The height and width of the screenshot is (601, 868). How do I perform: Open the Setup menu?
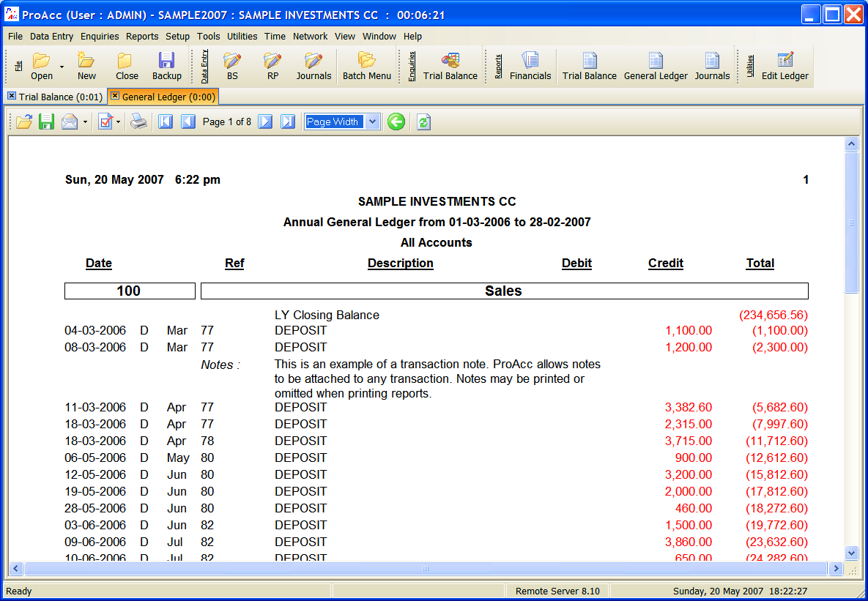[178, 37]
